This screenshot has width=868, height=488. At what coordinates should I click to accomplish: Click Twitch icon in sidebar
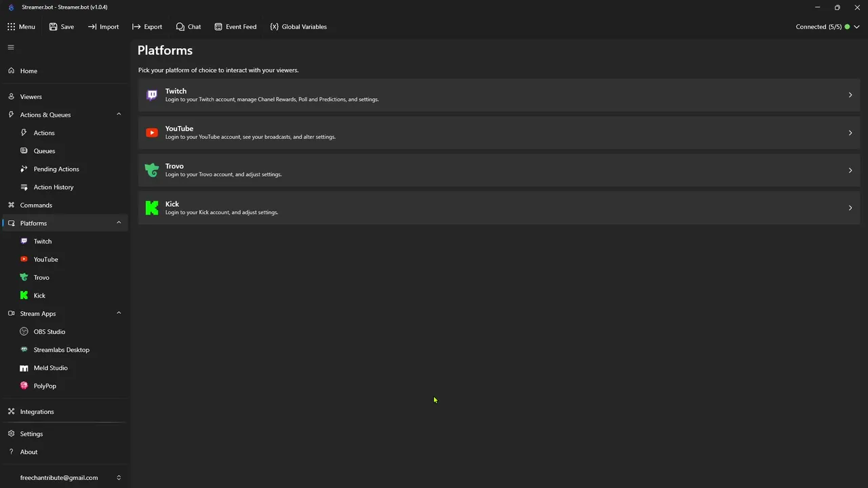pyautogui.click(x=24, y=241)
